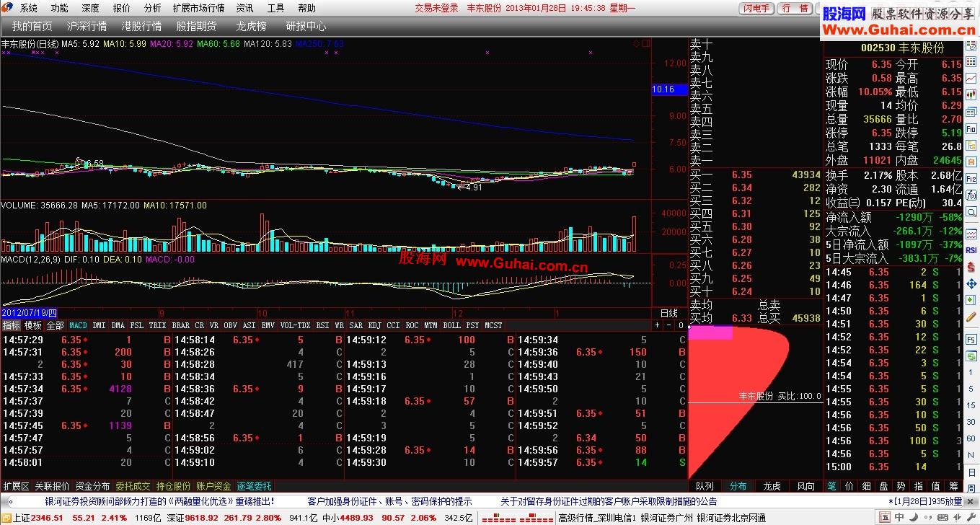
Task: Click the yellow tree structure sidebar icon
Action: click(x=971, y=144)
